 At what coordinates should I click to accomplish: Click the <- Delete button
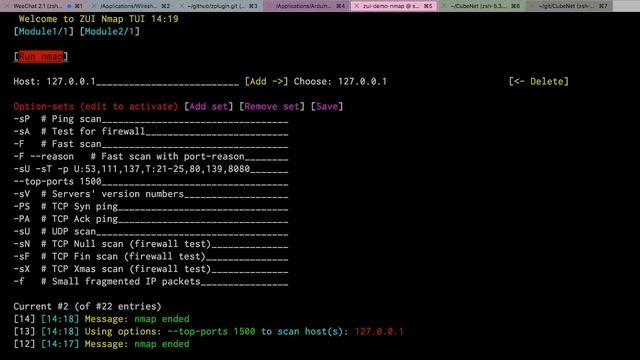click(x=538, y=82)
